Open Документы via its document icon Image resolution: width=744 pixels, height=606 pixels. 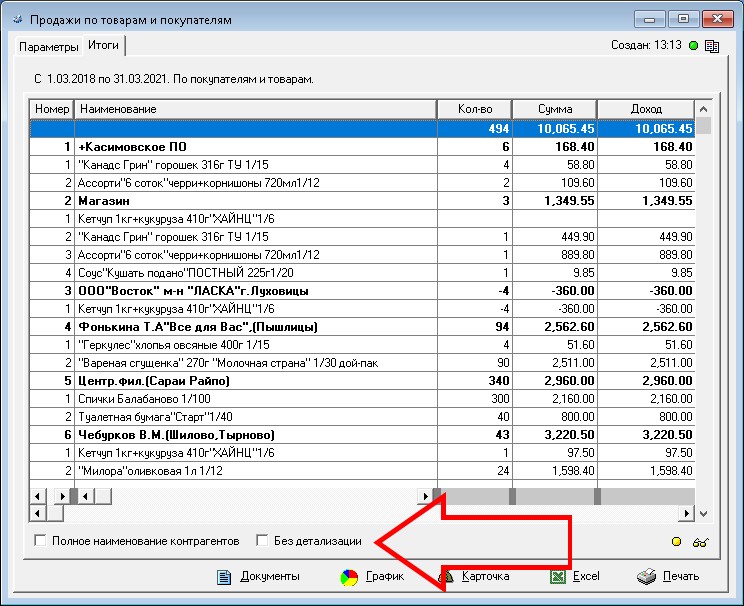(225, 576)
